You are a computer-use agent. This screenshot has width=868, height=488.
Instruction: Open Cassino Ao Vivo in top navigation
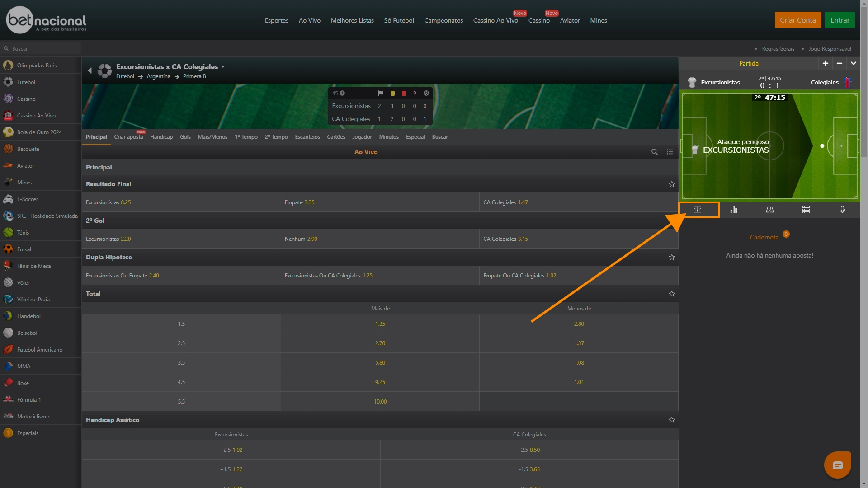[495, 20]
